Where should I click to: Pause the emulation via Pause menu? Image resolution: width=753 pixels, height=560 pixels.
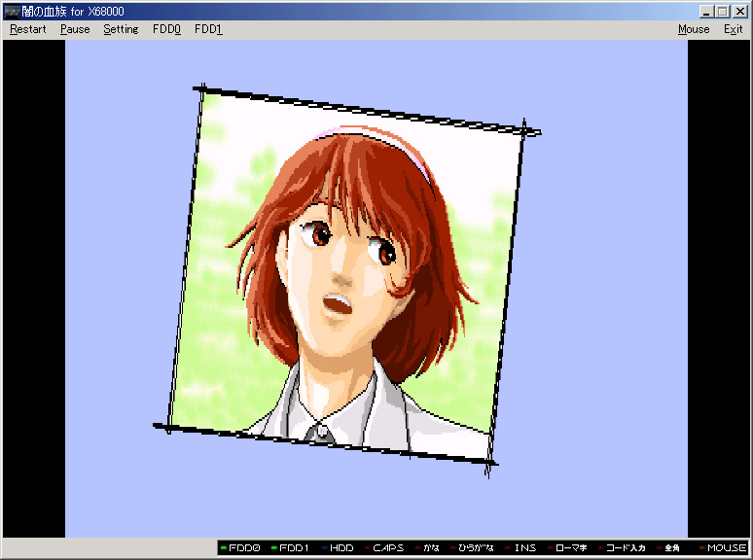75,29
